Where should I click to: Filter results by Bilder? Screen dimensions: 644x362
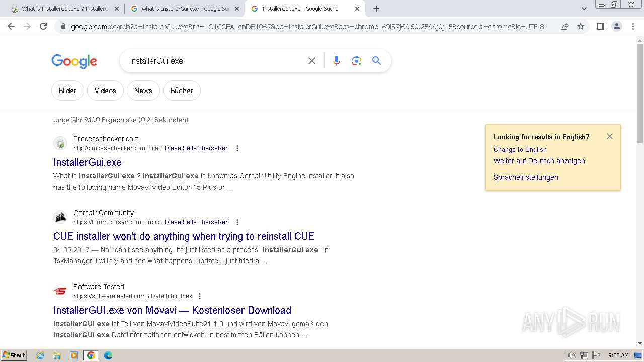[67, 90]
